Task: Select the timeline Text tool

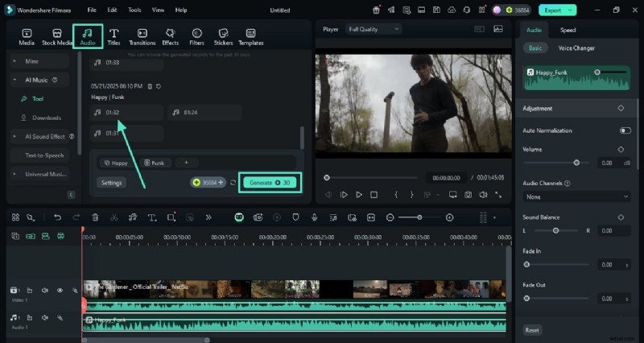Action: 152,217
